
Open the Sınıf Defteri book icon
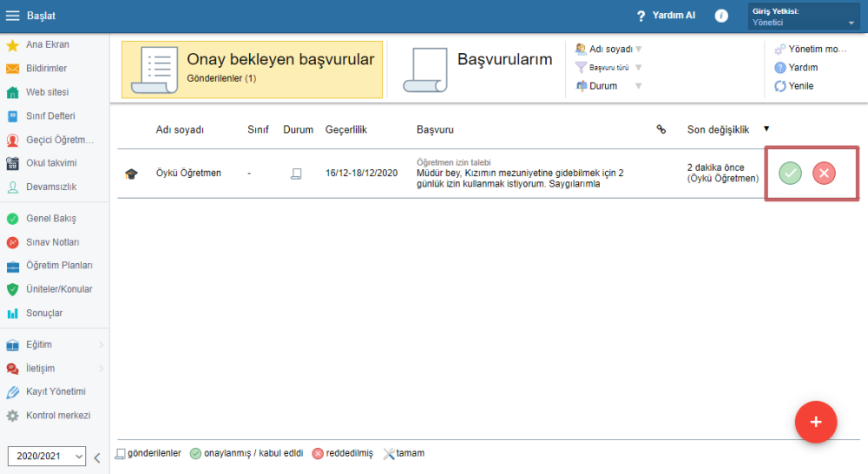(x=12, y=116)
